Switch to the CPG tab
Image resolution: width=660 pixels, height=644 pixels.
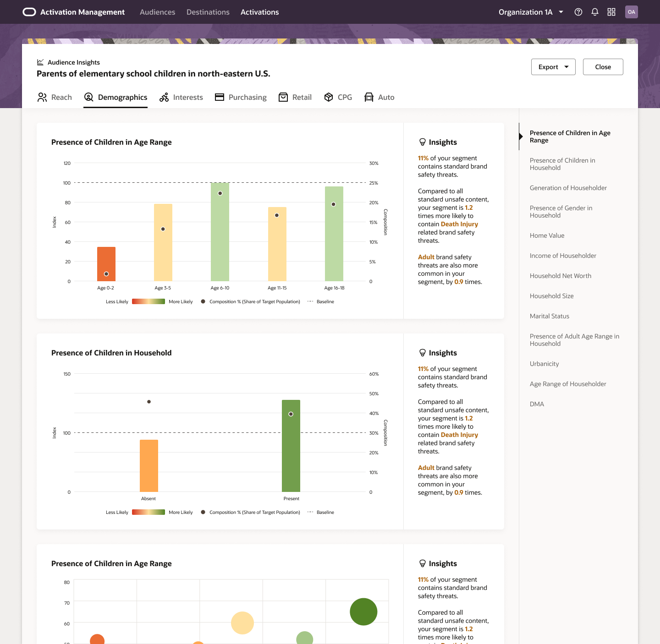pos(338,97)
